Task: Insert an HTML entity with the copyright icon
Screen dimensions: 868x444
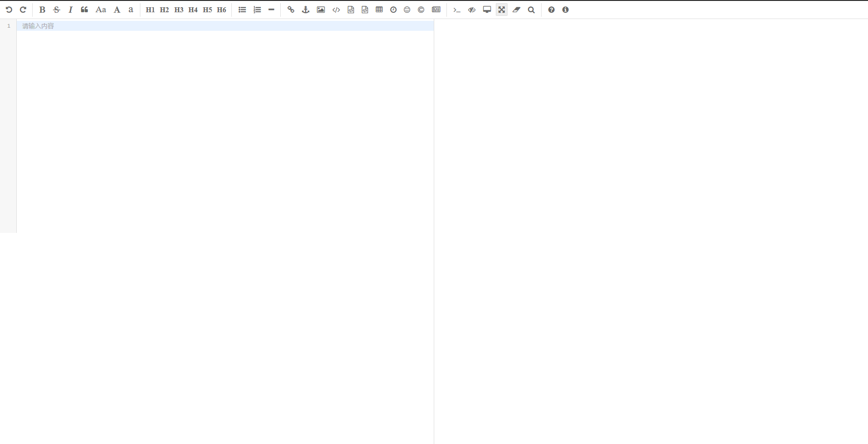Action: coord(421,10)
